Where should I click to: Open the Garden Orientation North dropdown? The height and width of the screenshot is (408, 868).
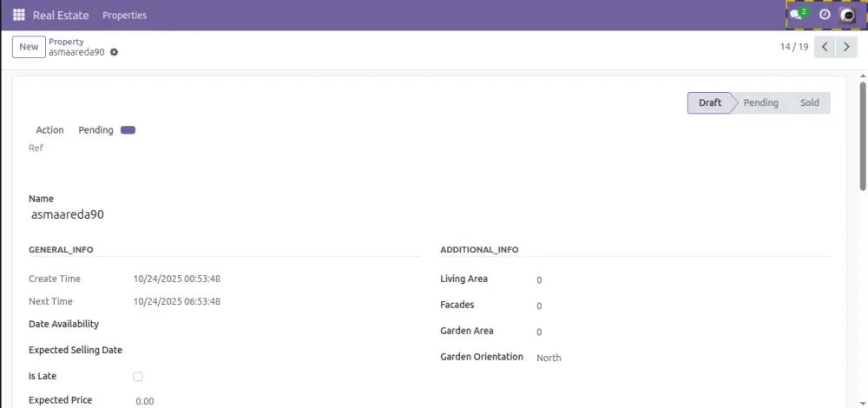click(x=682, y=358)
